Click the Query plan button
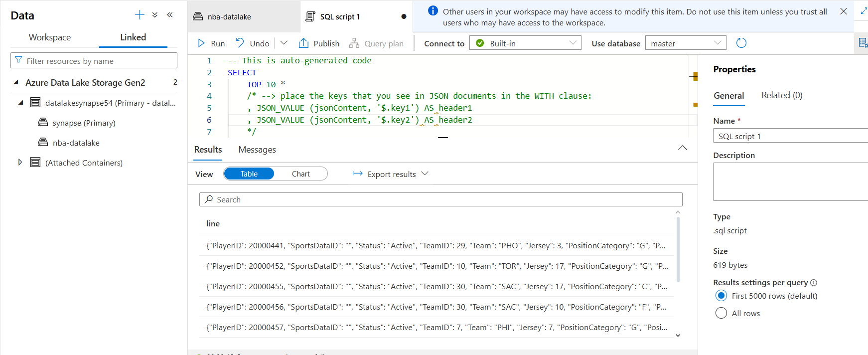The height and width of the screenshot is (355, 868). (376, 43)
